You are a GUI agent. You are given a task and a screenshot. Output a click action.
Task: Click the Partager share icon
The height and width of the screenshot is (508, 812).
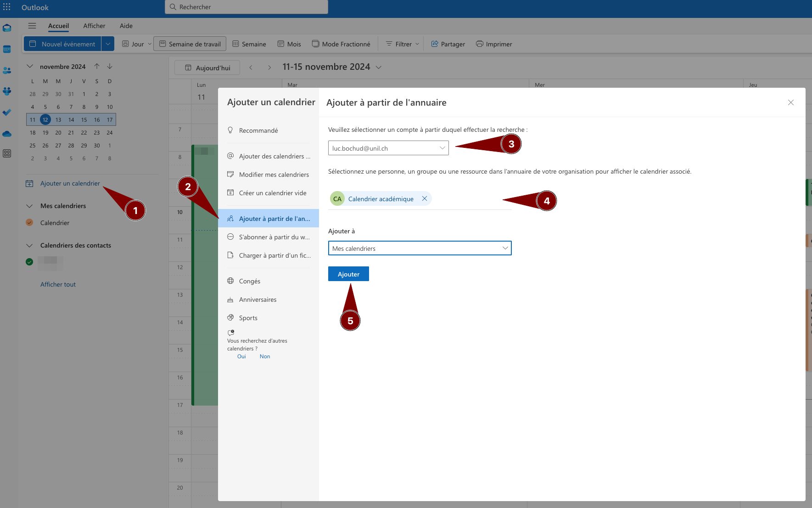435,44
